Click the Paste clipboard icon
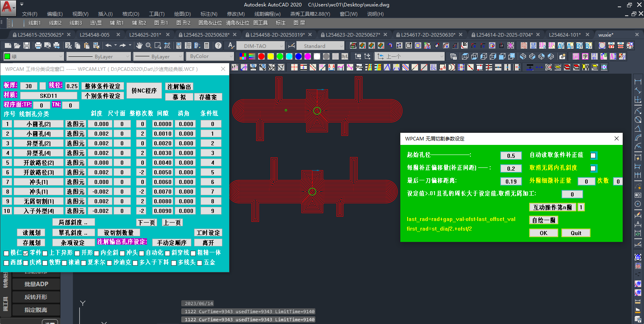Viewport: 644px width, 324px height. point(87,45)
